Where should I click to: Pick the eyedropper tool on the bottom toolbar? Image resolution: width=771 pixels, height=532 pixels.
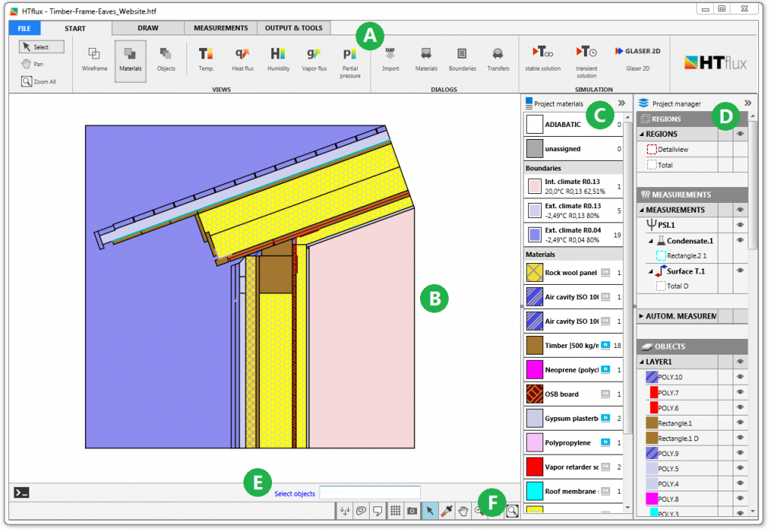tap(446, 510)
